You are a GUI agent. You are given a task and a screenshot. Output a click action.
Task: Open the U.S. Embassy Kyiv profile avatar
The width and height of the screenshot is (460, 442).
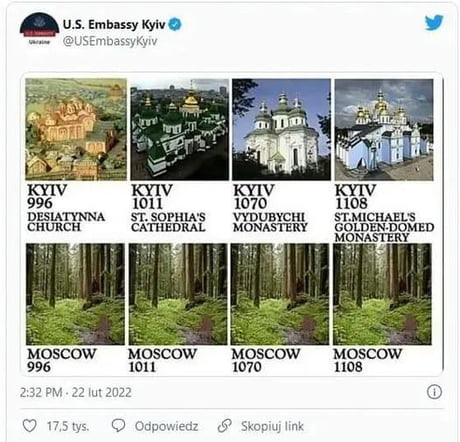click(x=39, y=29)
